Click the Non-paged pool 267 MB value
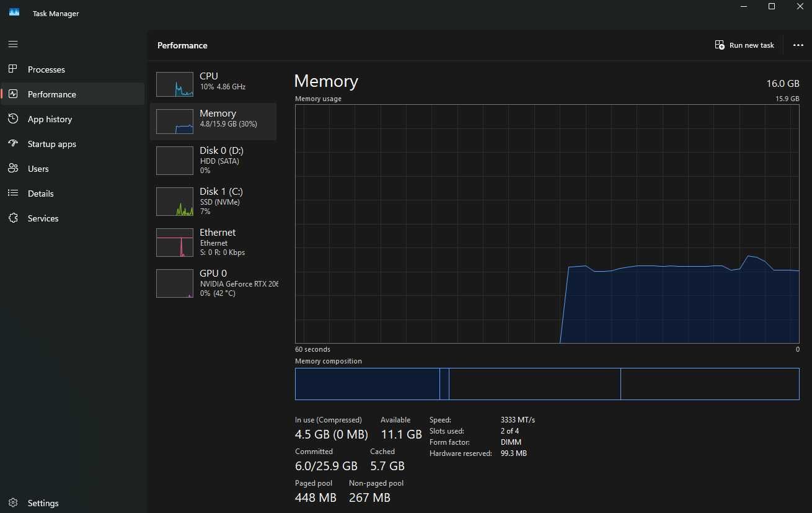 pos(369,497)
